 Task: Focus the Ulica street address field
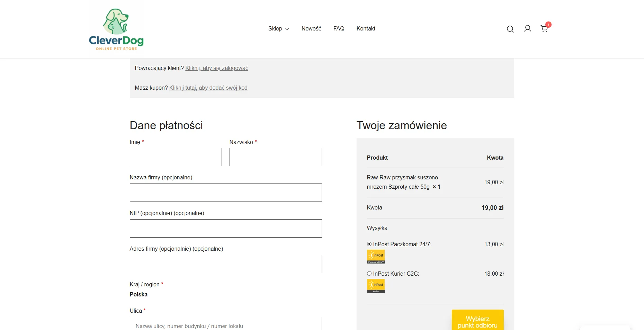click(226, 324)
